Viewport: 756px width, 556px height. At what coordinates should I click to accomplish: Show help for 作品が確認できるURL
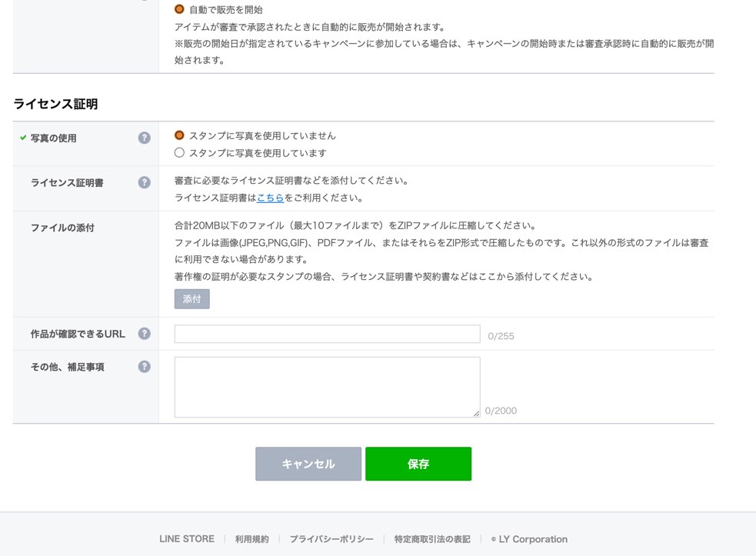tap(144, 334)
